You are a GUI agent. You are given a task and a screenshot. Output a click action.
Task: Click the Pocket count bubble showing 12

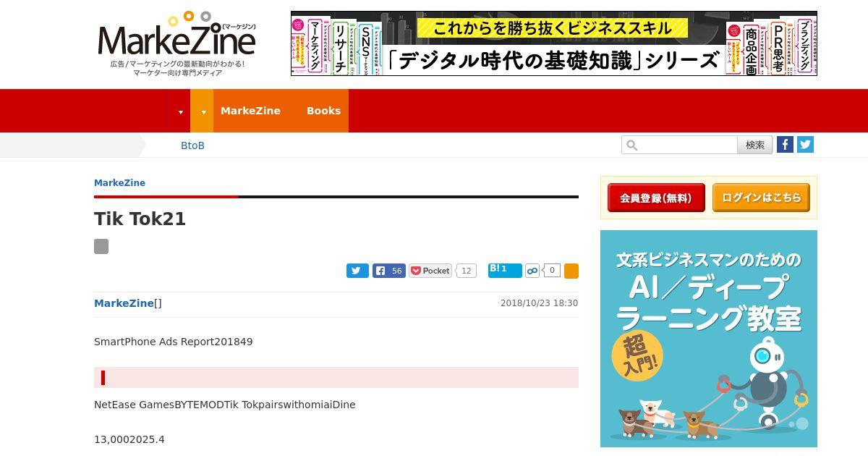tap(467, 271)
